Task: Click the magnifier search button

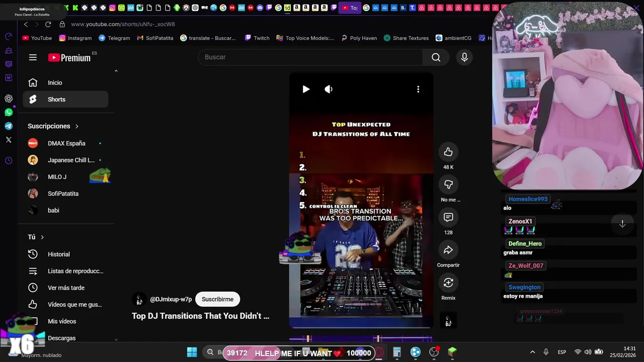Action: pos(436,57)
